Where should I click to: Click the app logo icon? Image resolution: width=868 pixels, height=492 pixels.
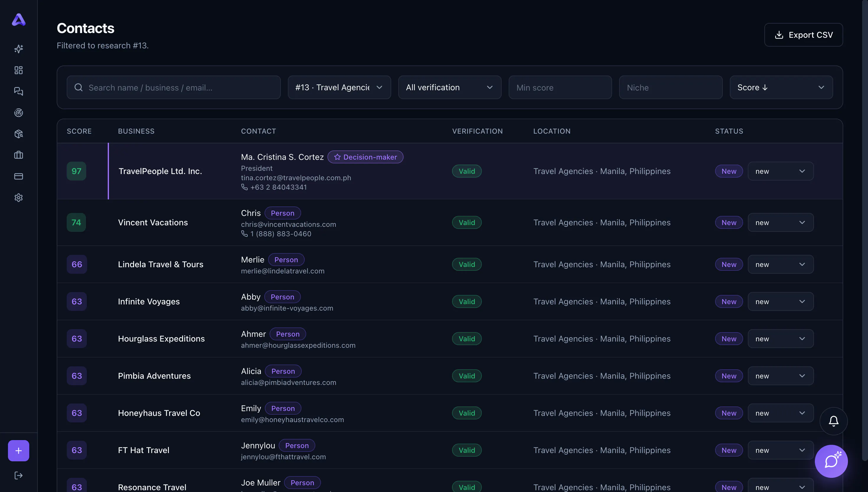[x=19, y=19]
